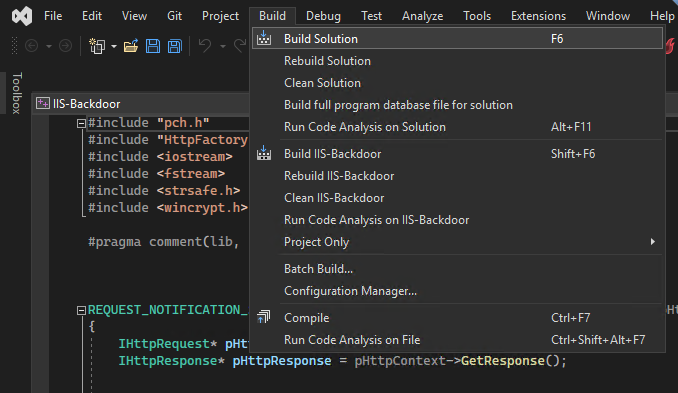Open the New Project dropdown arrow
678x393 pixels.
(114, 46)
